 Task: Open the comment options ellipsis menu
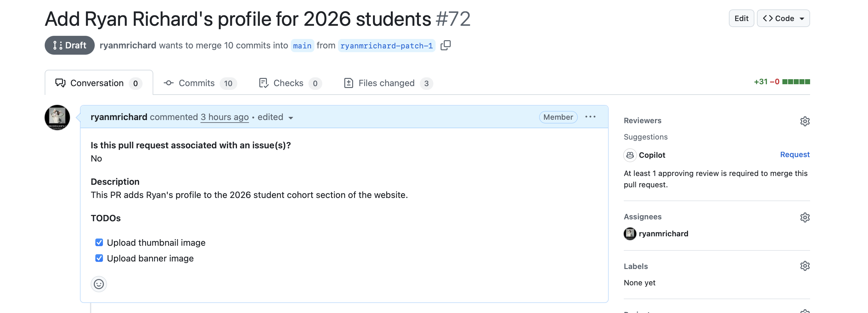coord(590,117)
